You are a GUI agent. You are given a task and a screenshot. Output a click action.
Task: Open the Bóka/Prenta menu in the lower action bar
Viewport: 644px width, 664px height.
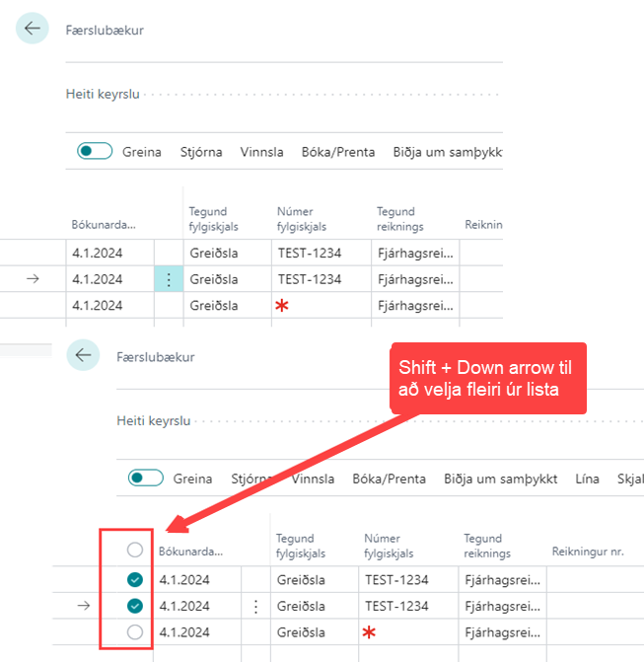(390, 479)
